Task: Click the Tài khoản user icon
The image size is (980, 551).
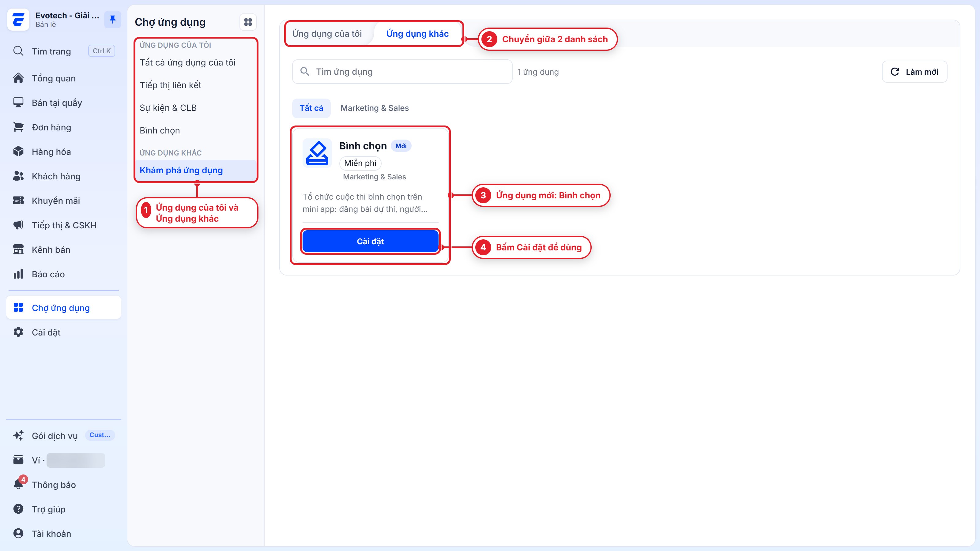Action: [x=18, y=534]
